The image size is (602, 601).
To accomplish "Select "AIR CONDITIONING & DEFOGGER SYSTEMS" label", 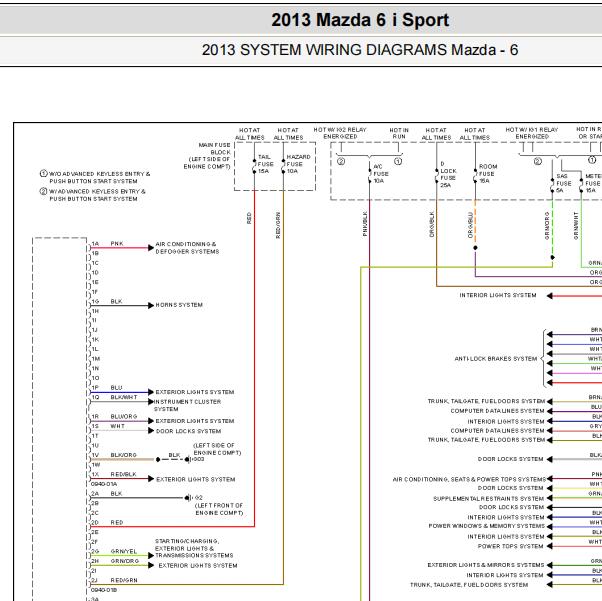I will coord(187,248).
